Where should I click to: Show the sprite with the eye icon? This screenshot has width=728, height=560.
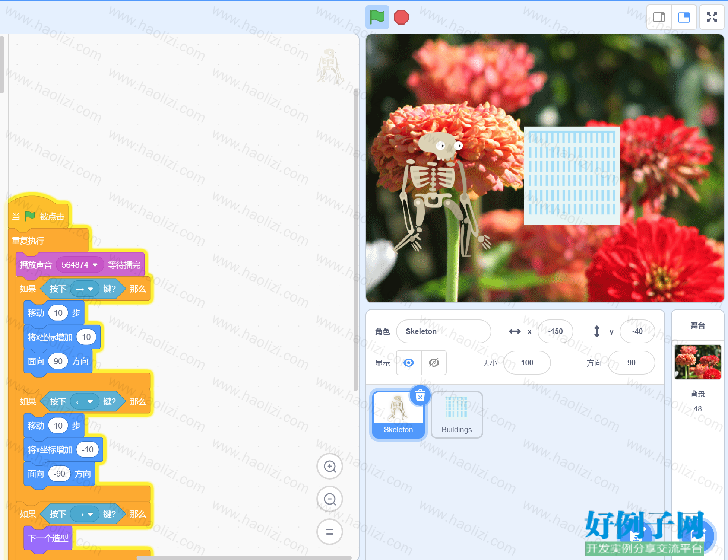click(409, 363)
